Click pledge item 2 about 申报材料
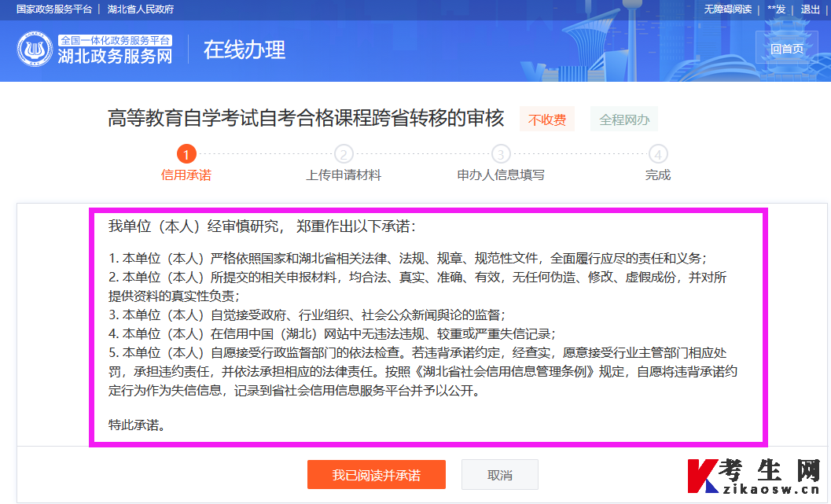Viewport: 831px width, 504px height. 417,286
